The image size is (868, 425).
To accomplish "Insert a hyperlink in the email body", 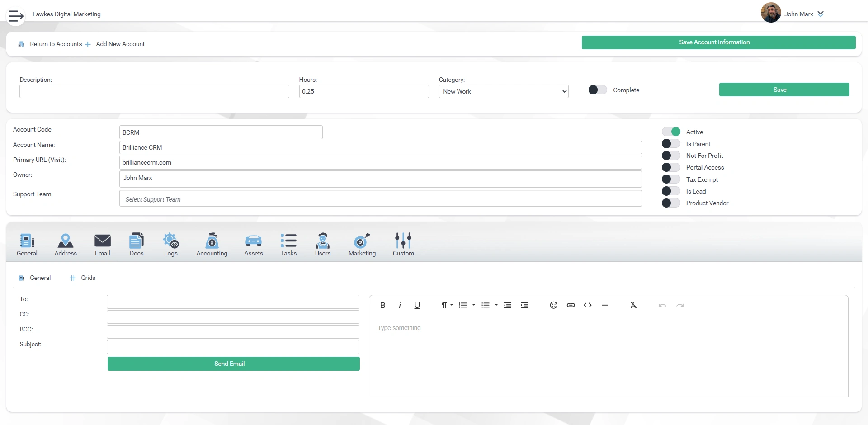I will point(571,305).
